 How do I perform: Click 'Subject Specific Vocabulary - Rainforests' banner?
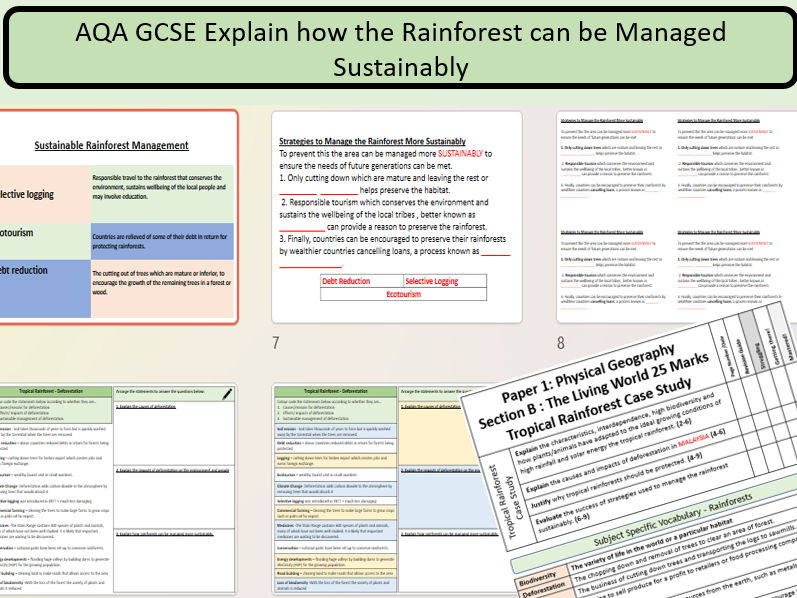[673, 519]
